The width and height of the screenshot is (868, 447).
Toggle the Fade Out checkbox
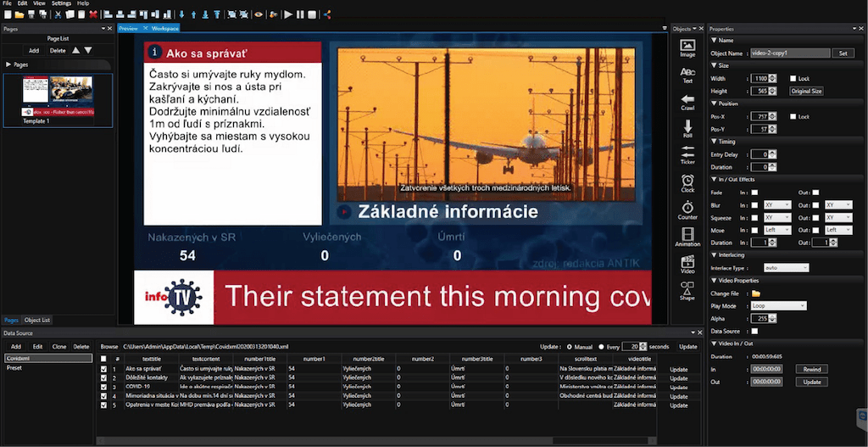tap(815, 193)
